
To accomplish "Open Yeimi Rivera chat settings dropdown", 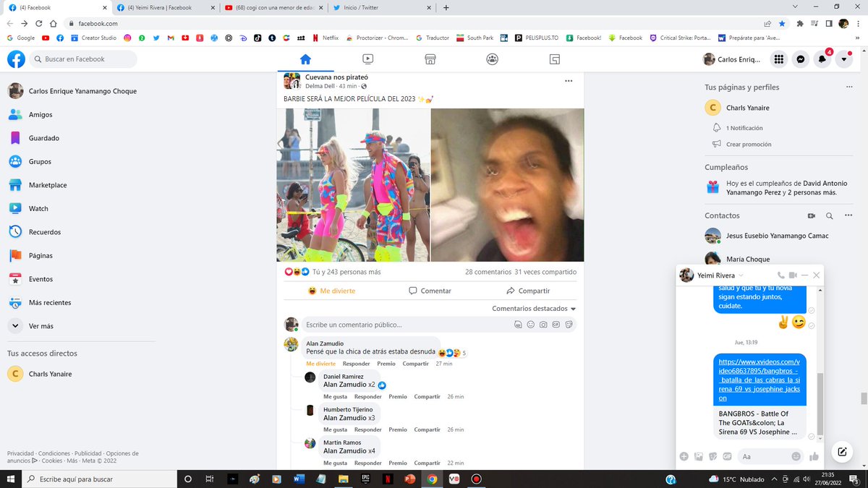I will click(x=741, y=275).
